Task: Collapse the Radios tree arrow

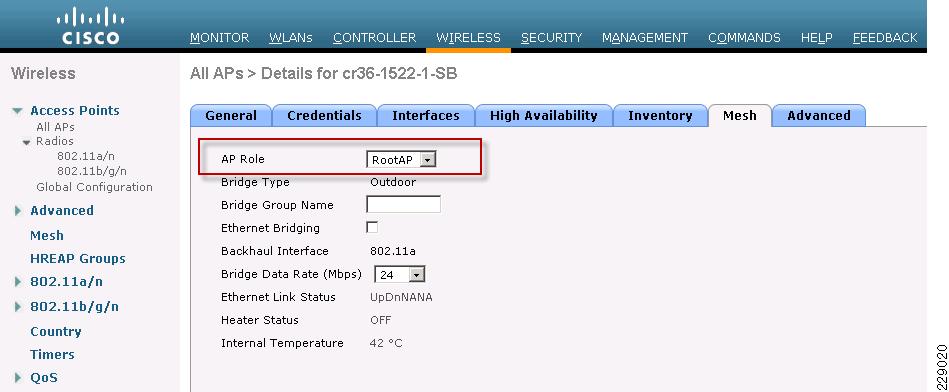Action: pyautogui.click(x=27, y=142)
